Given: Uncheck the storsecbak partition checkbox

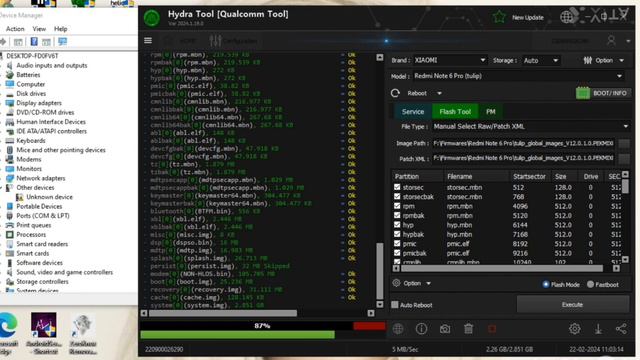Looking at the screenshot, I should [397, 196].
